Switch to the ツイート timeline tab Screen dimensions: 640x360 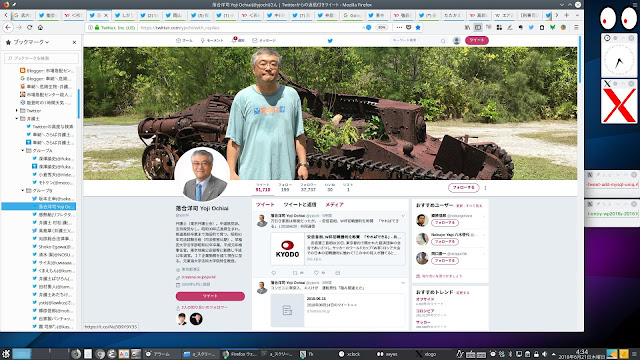coord(265,204)
